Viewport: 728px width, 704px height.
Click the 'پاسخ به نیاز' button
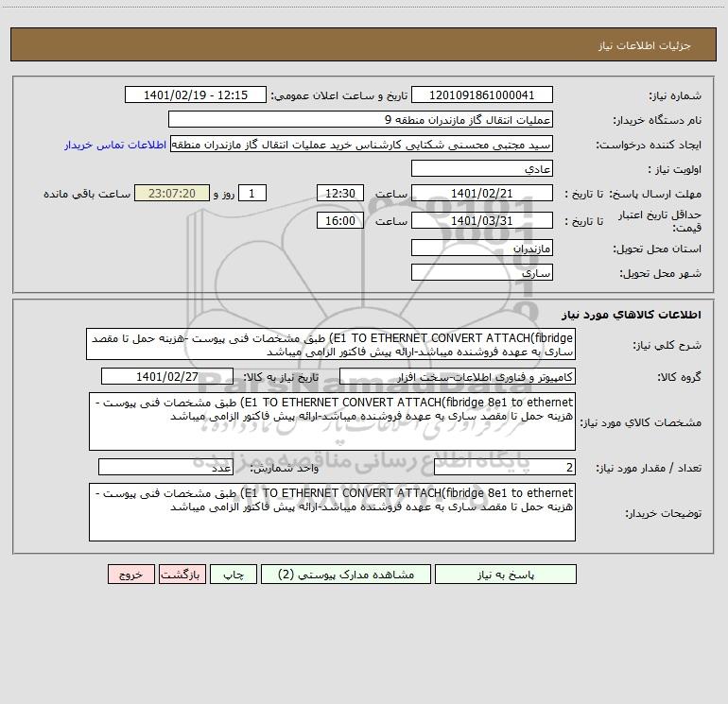click(x=506, y=574)
